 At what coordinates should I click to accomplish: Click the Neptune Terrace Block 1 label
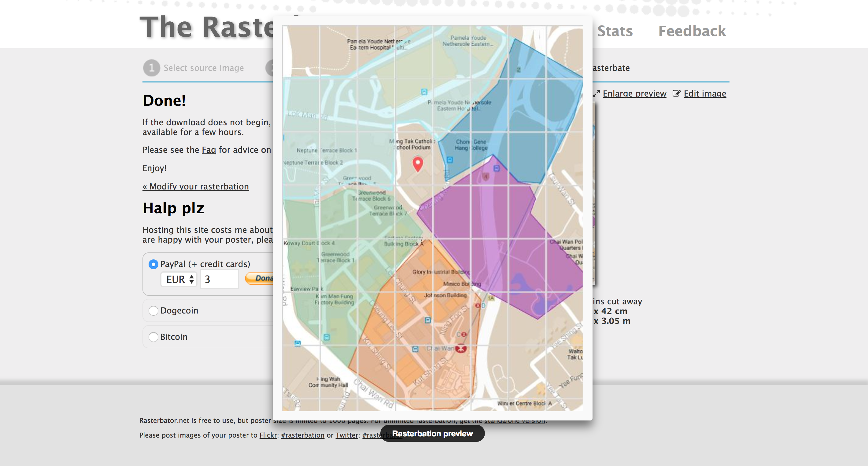tap(326, 150)
